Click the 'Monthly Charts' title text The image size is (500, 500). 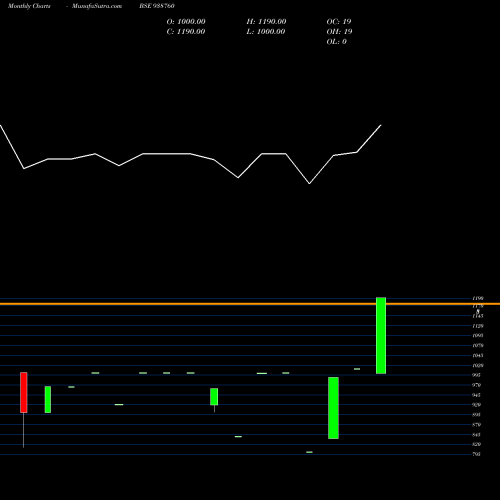click(x=29, y=6)
